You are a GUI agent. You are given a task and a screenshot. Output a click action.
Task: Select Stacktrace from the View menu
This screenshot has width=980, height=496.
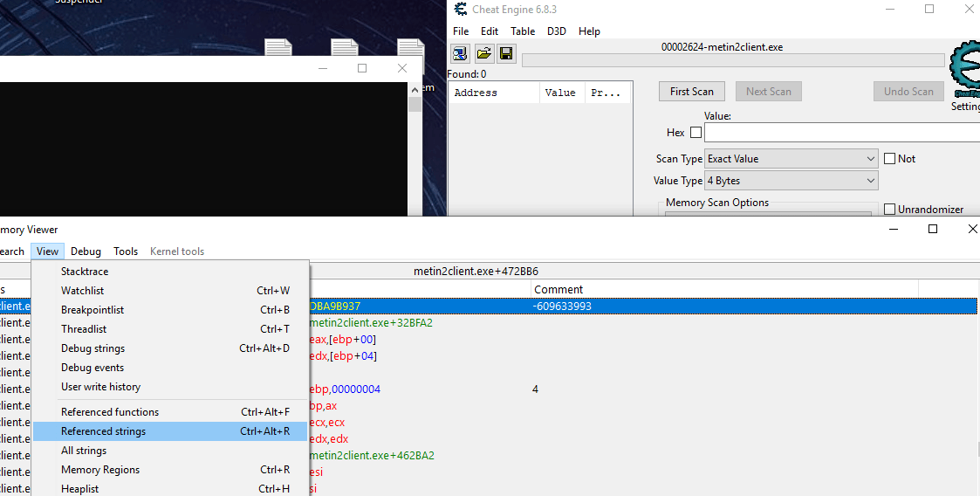click(170, 272)
